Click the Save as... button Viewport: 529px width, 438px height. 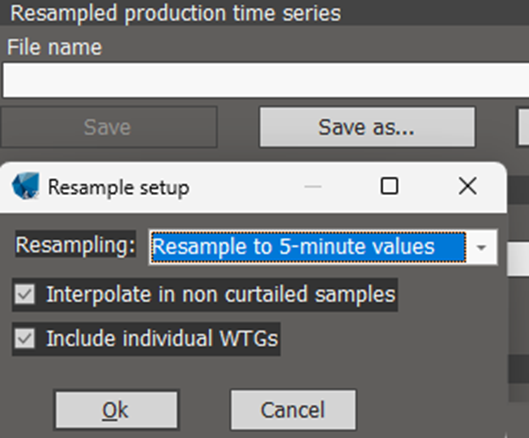click(367, 127)
